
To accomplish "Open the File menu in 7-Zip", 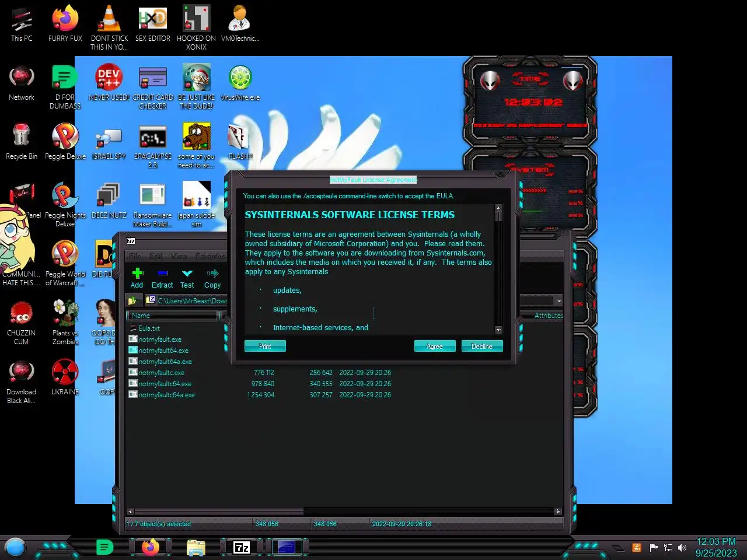I will click(135, 256).
